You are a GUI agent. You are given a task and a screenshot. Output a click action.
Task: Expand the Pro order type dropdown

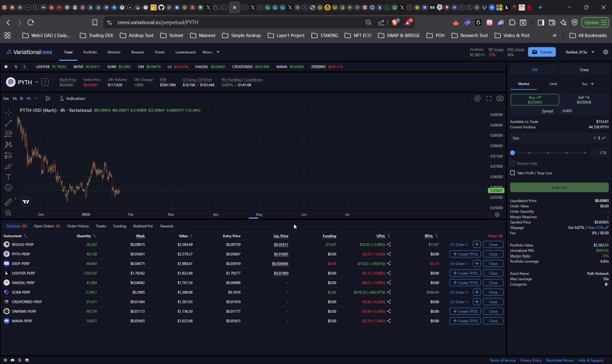tap(588, 84)
